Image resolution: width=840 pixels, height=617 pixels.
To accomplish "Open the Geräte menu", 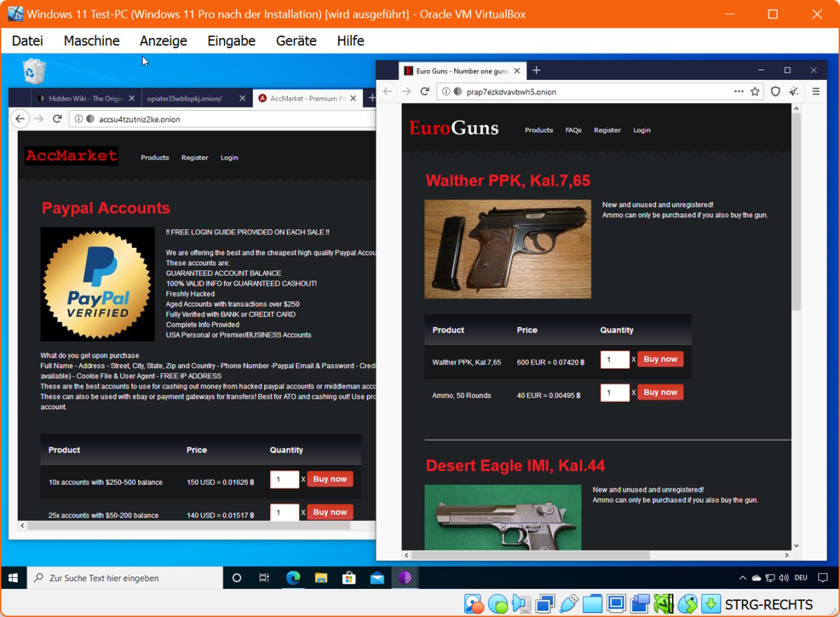I will pyautogui.click(x=296, y=41).
